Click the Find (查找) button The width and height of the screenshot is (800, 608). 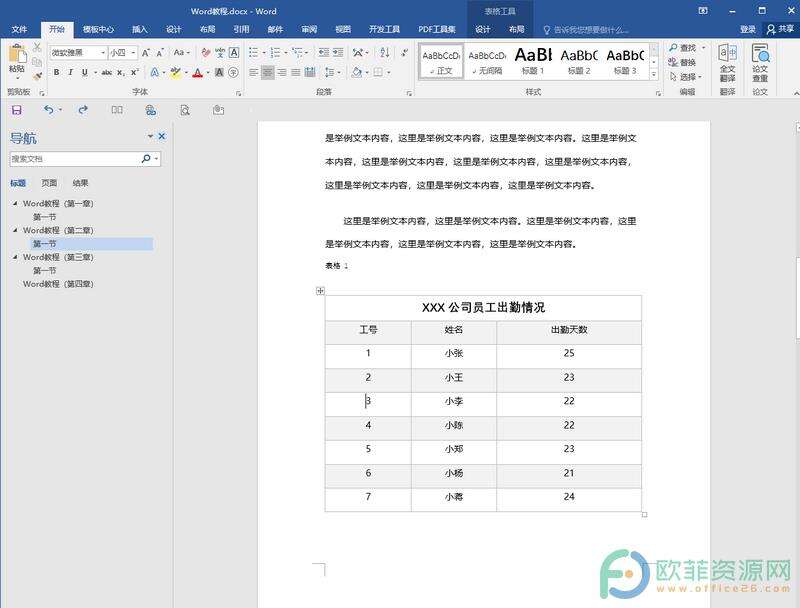[683, 47]
